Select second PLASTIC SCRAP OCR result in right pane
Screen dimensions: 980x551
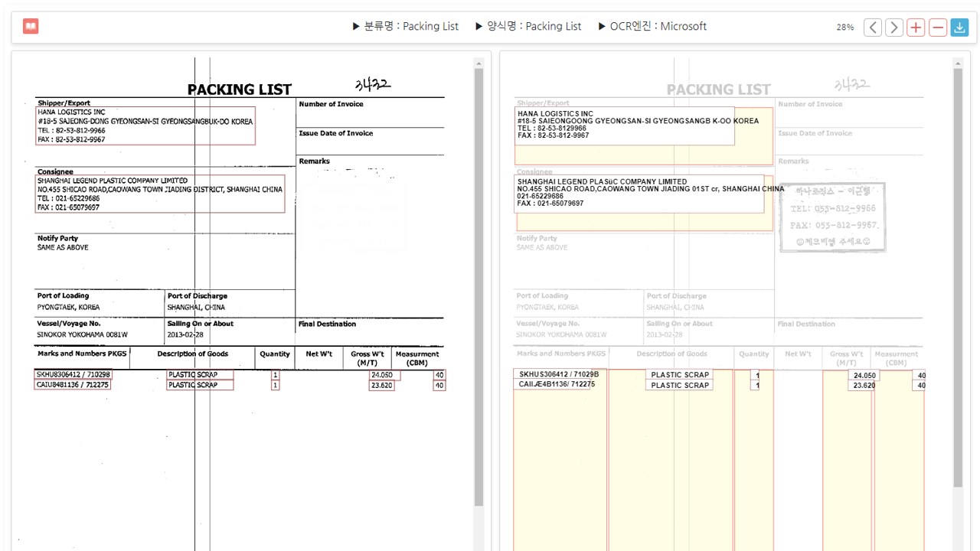(x=679, y=386)
